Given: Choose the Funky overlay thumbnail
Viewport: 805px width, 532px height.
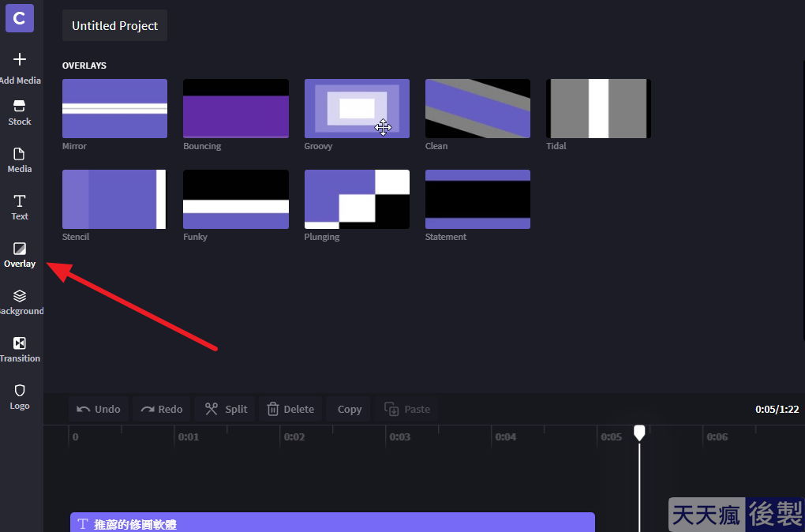Looking at the screenshot, I should point(236,199).
